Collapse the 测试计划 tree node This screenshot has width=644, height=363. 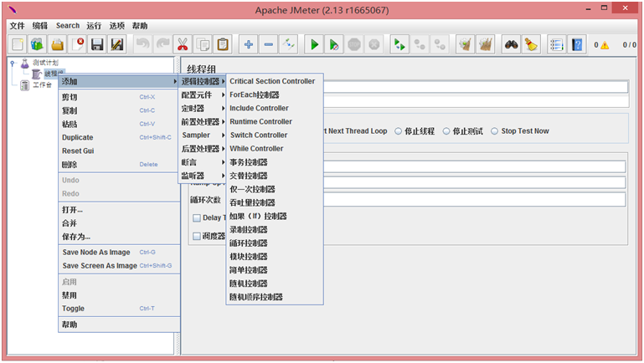click(13, 63)
